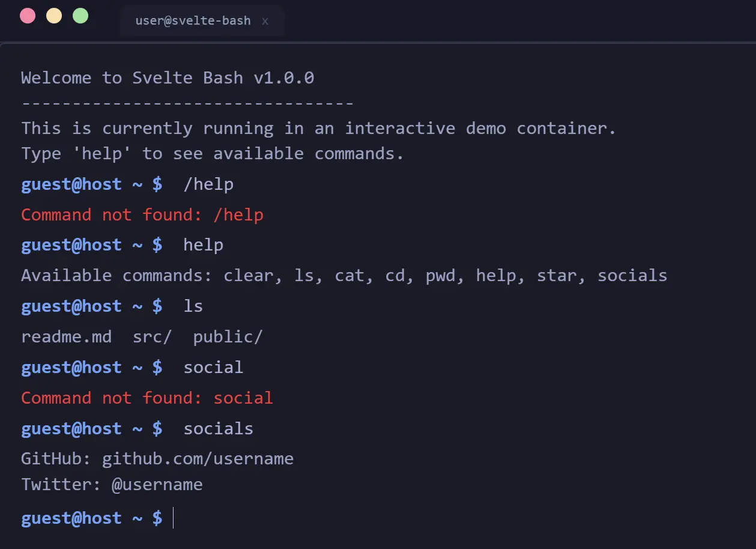Open the github.com/username link

198,458
